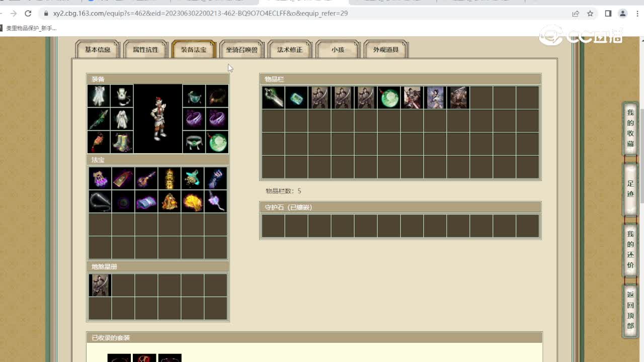
Task: Click 返回顶部 to return to top
Action: pos(630,310)
